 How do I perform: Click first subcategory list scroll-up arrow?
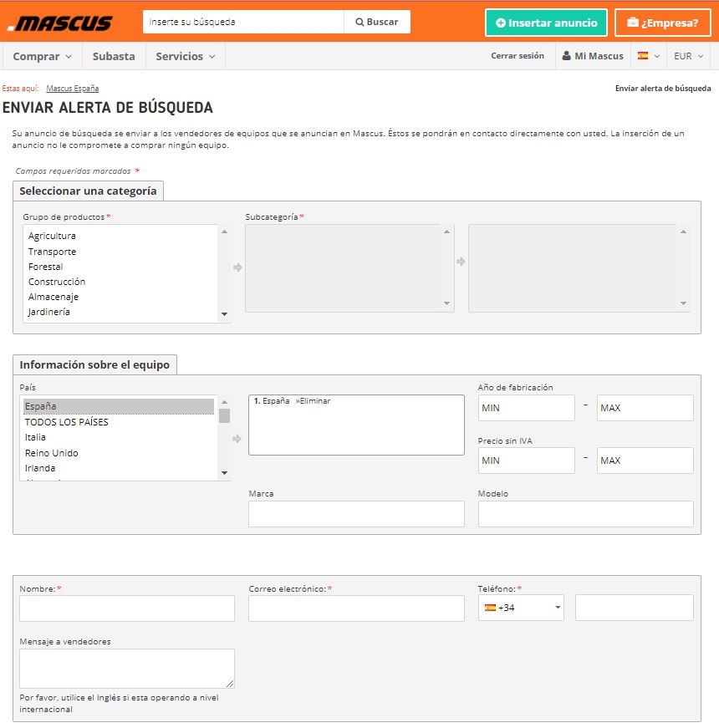446,232
